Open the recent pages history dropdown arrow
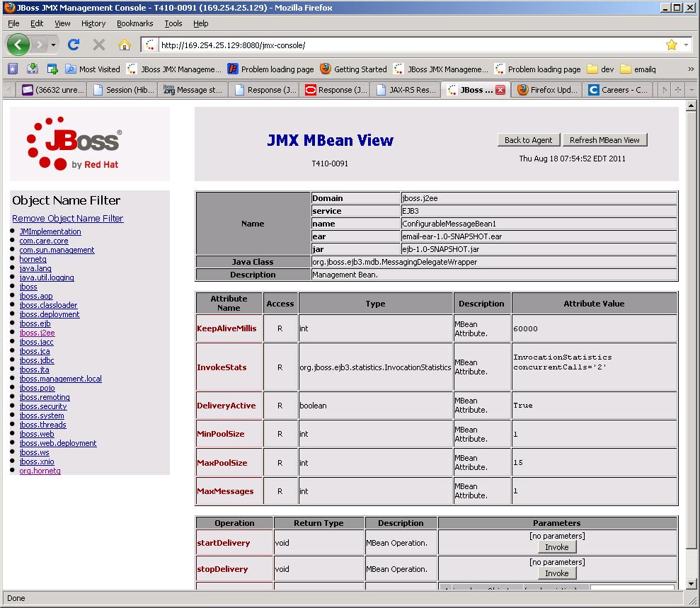700x608 pixels. (53, 45)
